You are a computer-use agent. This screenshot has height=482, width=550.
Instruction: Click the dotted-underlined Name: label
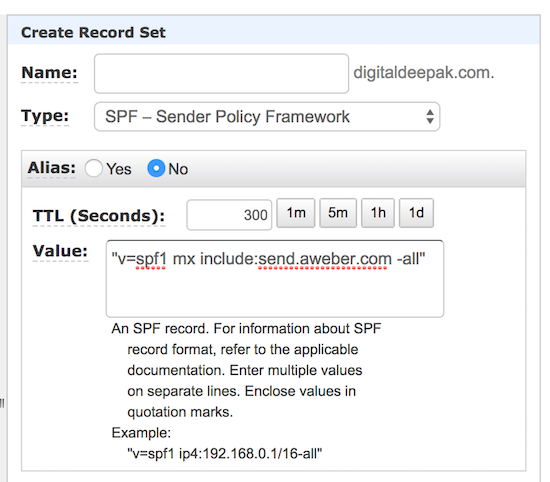pos(49,73)
